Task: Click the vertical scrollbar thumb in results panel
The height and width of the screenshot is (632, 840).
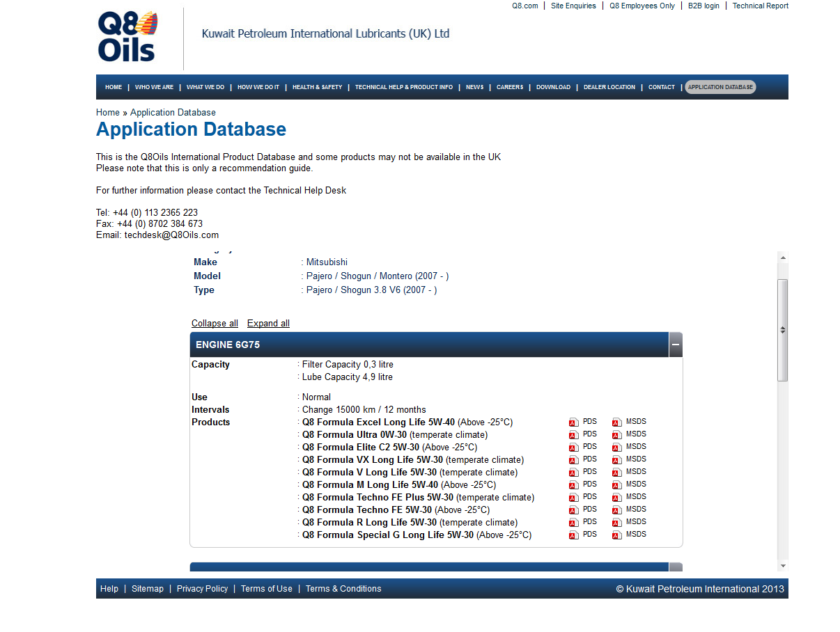Action: click(x=783, y=330)
